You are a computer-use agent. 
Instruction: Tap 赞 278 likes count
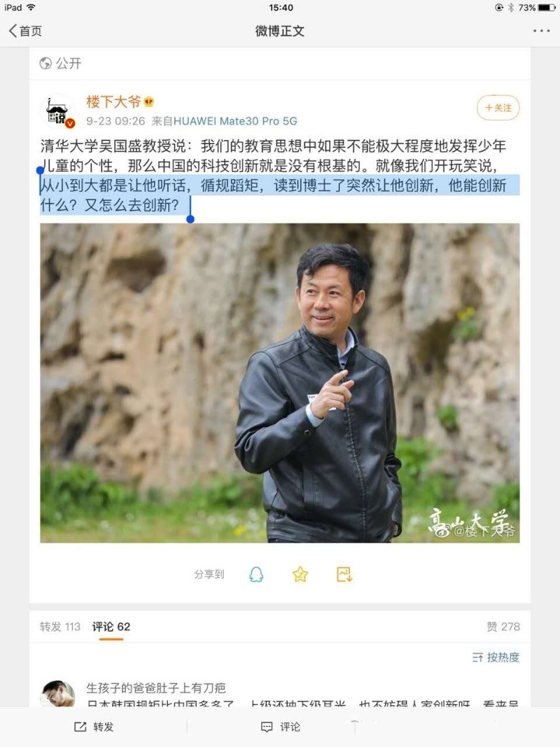click(x=503, y=627)
